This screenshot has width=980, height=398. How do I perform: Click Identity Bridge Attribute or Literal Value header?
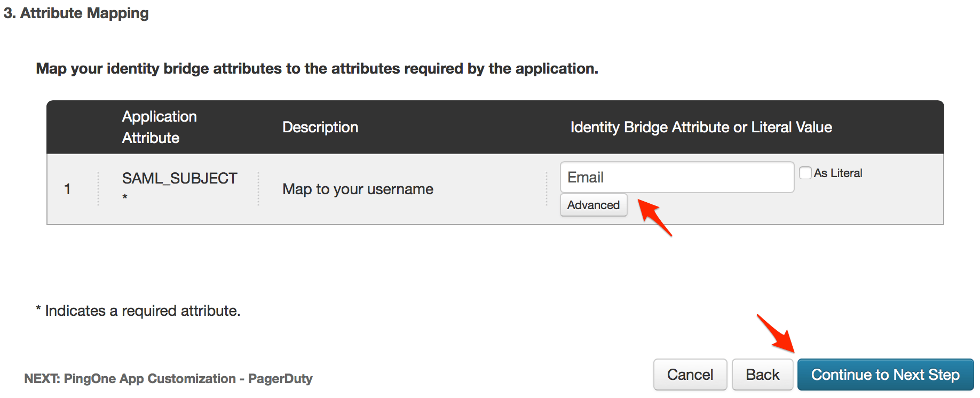(701, 127)
